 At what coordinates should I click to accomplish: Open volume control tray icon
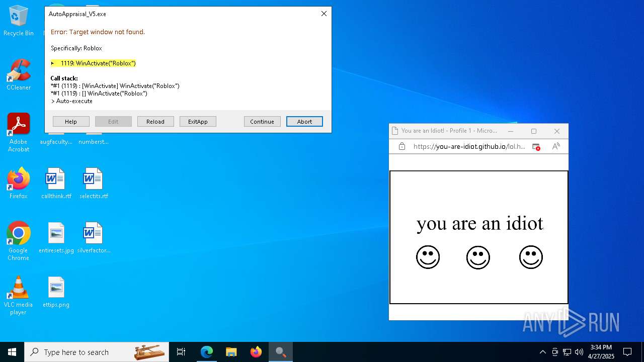pos(579,352)
